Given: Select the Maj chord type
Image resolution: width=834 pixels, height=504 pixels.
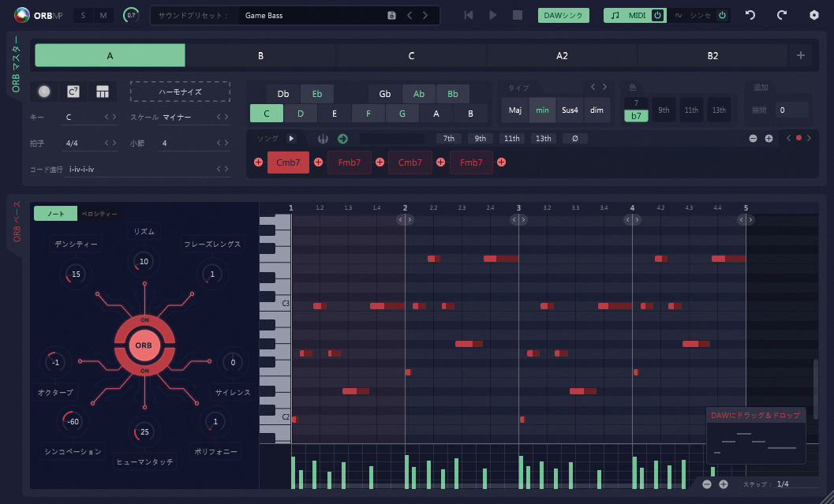Looking at the screenshot, I should (x=515, y=110).
